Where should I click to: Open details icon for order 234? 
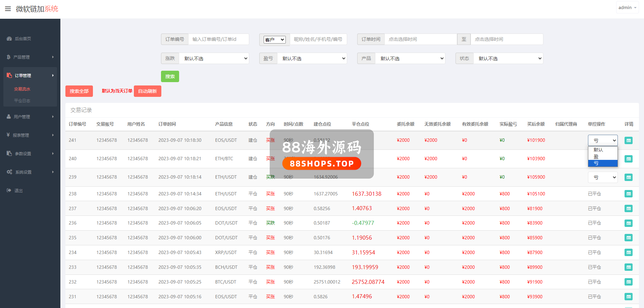point(628,252)
